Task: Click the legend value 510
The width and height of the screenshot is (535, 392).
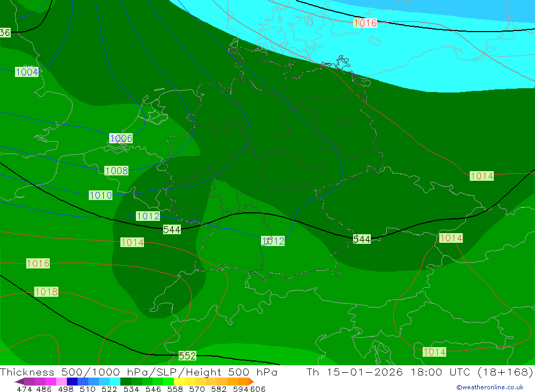Action: point(88,389)
